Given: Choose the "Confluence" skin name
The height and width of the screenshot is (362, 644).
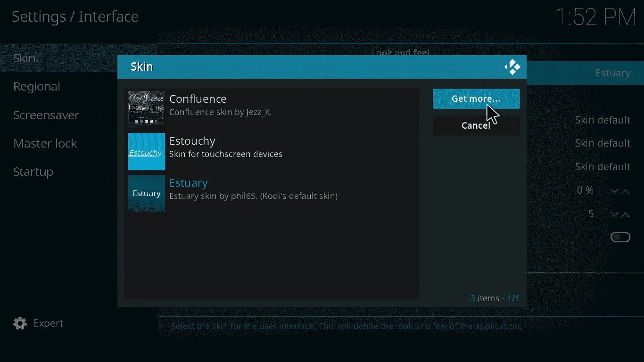Looking at the screenshot, I should coord(198,99).
